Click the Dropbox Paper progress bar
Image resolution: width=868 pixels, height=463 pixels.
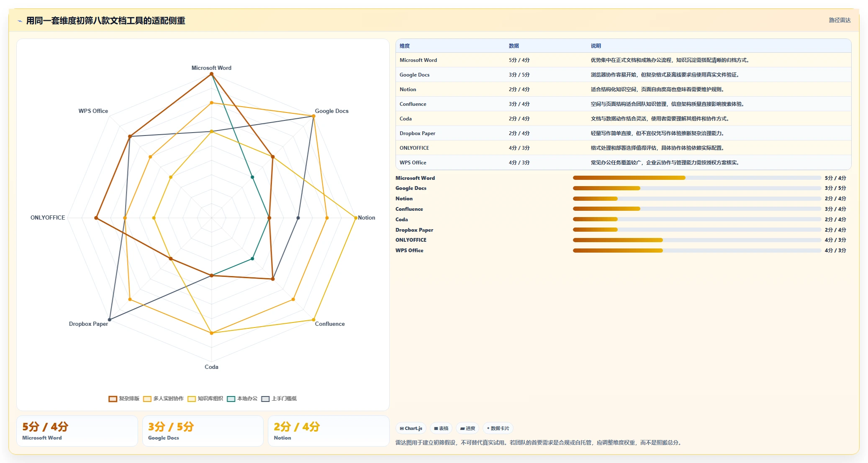pos(697,230)
